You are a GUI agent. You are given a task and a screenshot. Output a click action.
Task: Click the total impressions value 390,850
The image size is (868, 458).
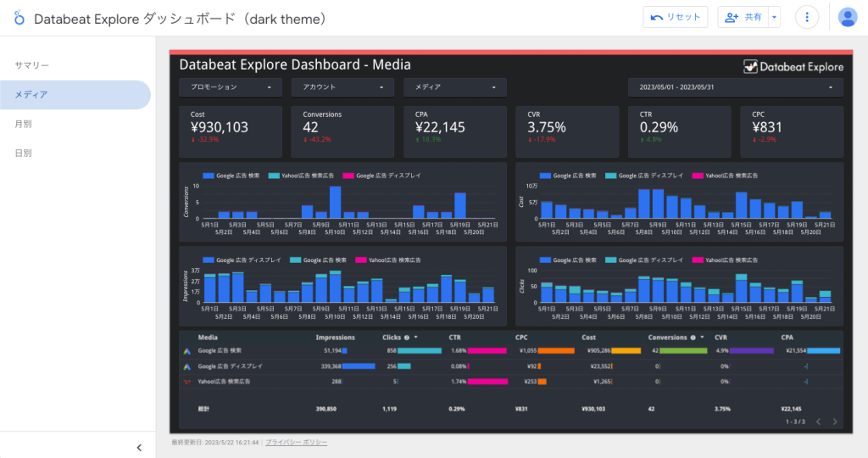[x=326, y=409]
